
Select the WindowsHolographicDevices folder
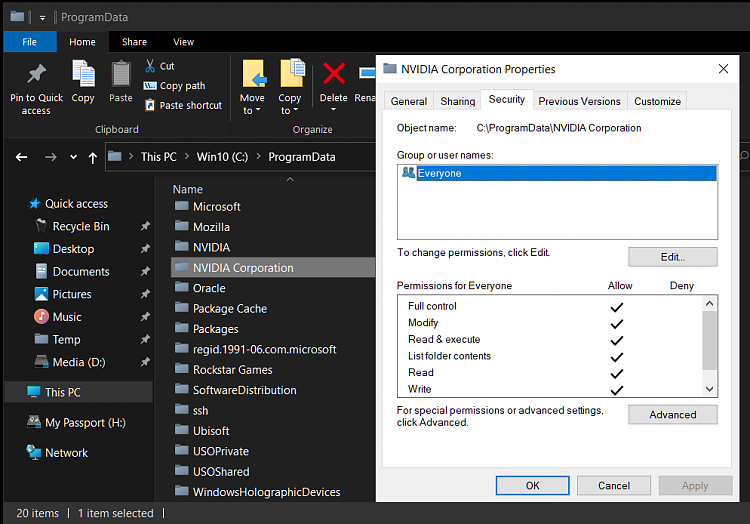coord(266,492)
